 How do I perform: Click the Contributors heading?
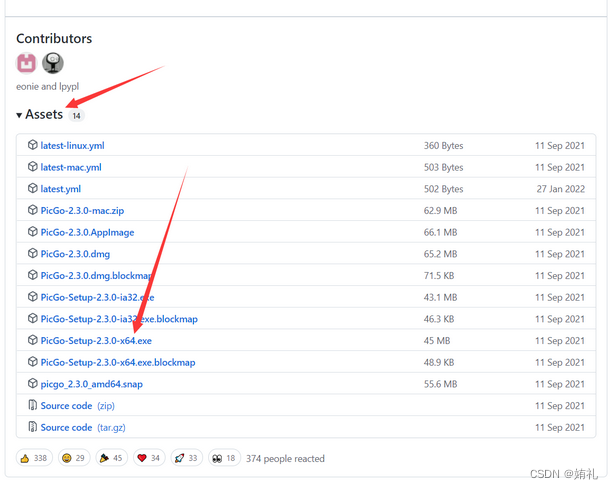54,39
